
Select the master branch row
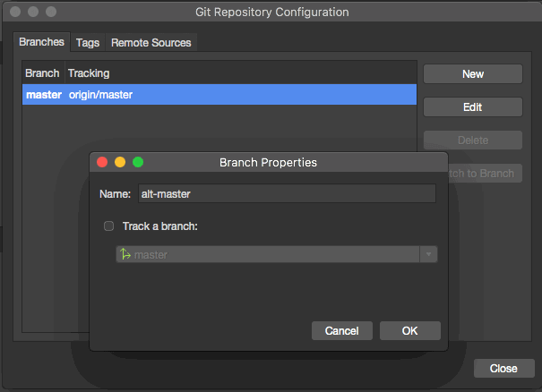pos(219,95)
